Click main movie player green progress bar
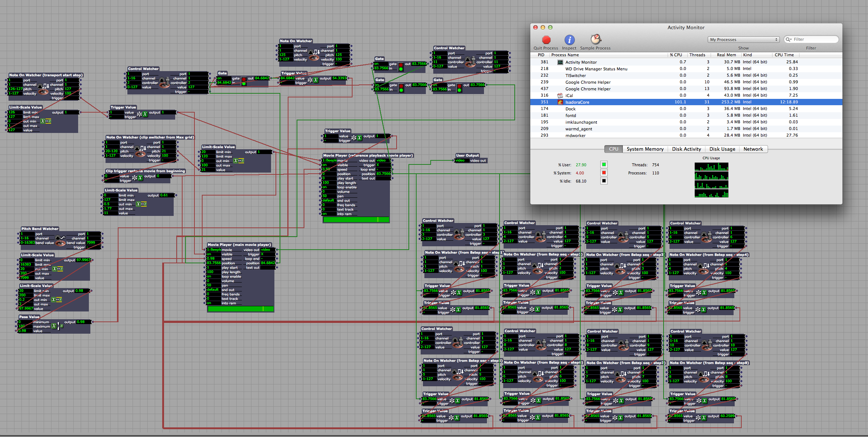 click(241, 309)
